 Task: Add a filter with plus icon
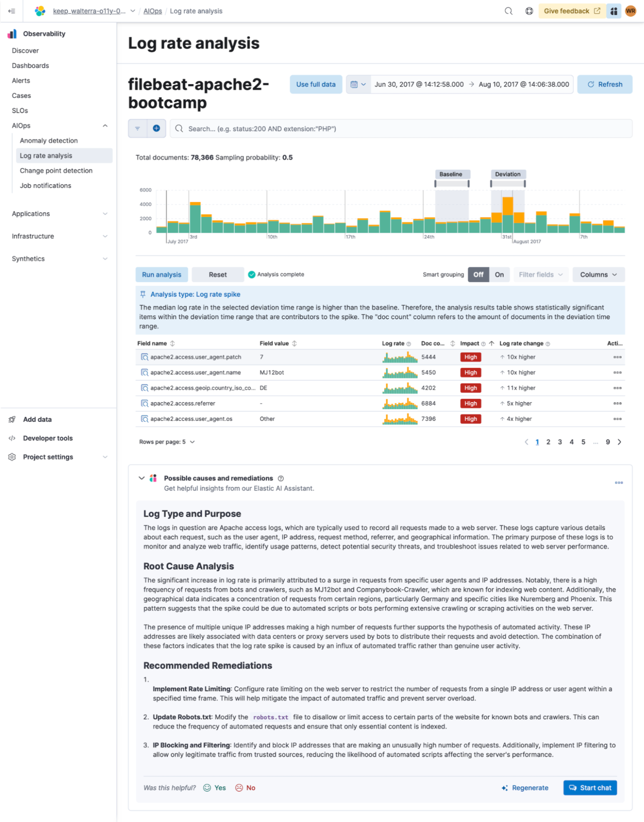pos(157,129)
